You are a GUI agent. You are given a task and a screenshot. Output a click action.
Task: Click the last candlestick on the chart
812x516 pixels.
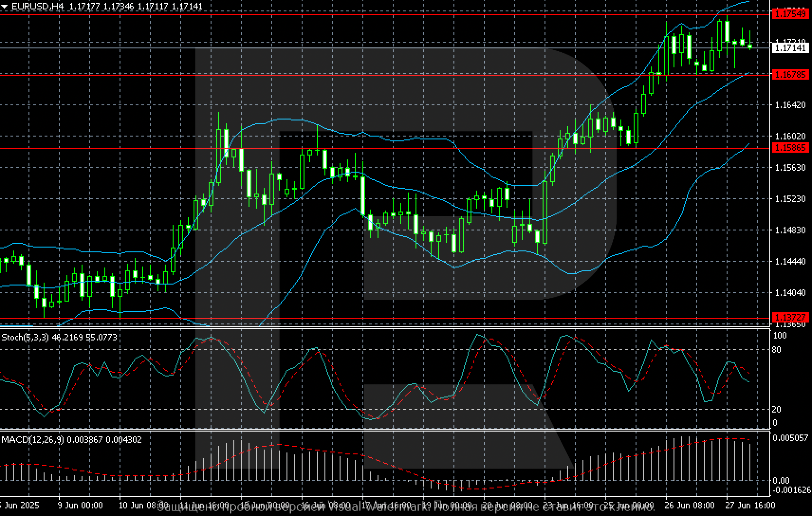750,46
